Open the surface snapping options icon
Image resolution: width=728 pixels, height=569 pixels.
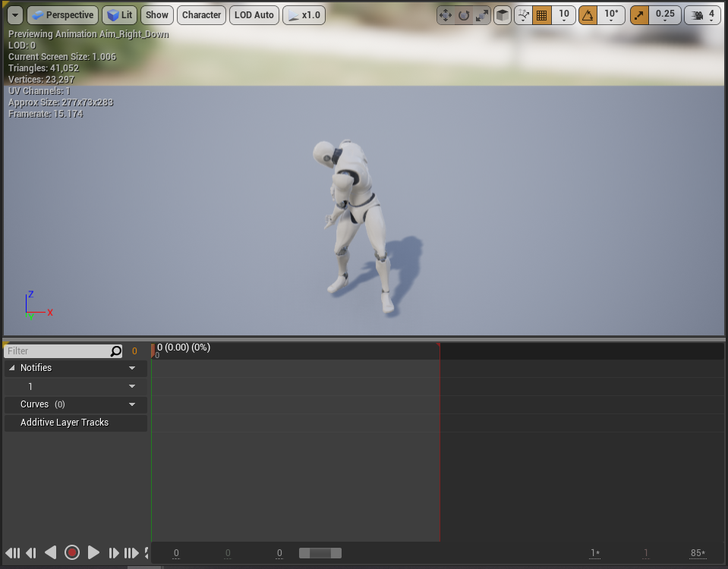pos(523,15)
